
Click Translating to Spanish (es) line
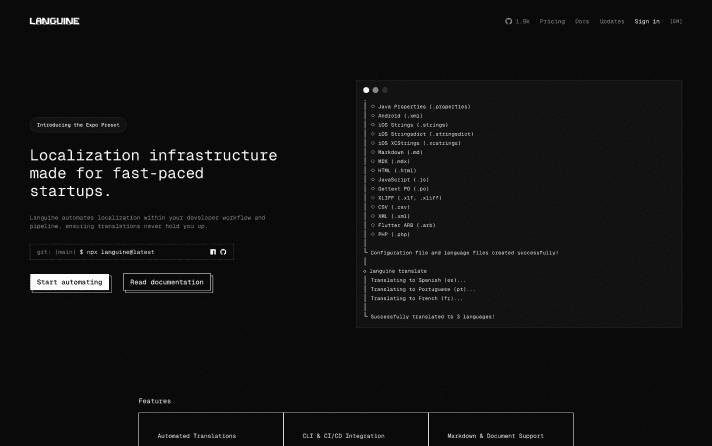click(x=418, y=280)
